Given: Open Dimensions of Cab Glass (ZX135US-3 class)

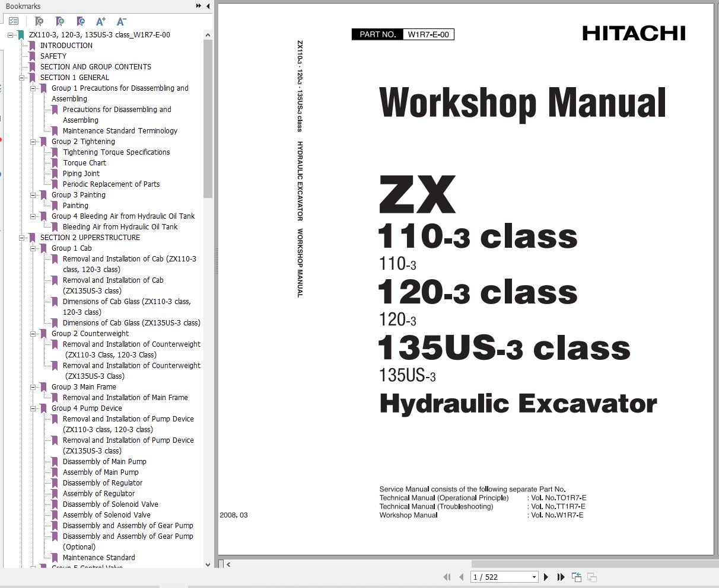Looking at the screenshot, I should (132, 323).
